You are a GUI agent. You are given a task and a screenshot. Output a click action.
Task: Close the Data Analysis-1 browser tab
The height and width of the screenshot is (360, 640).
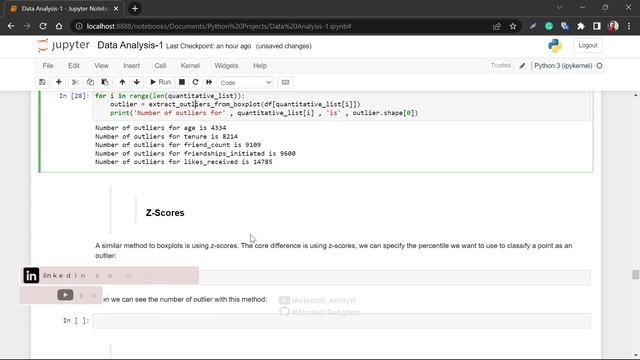(116, 9)
